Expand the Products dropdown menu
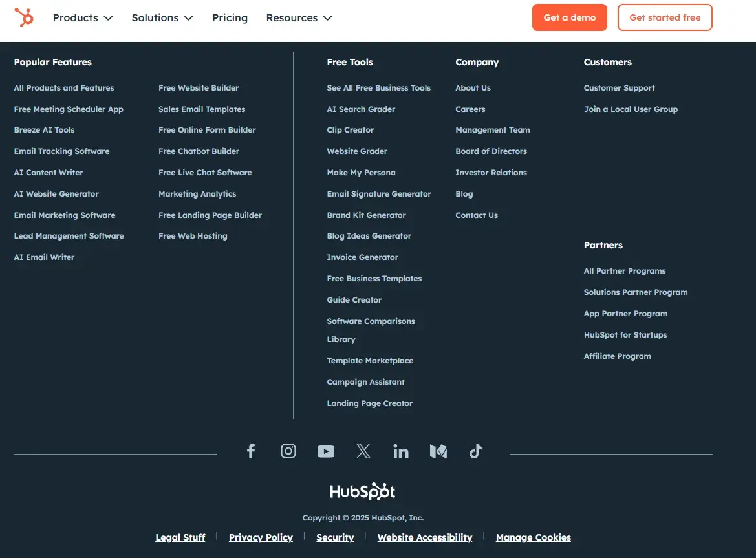Image resolution: width=756 pixels, height=558 pixels. pyautogui.click(x=83, y=18)
